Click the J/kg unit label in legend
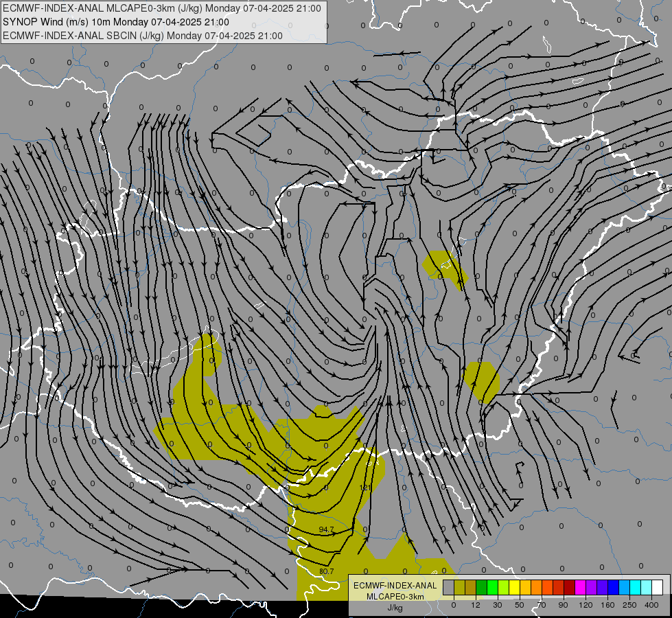The image size is (672, 618). 395,608
